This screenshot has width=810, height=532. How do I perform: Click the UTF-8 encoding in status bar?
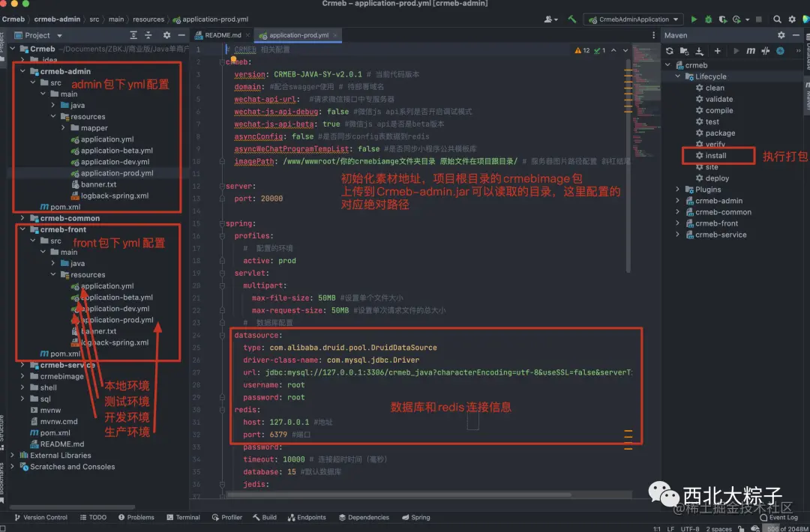[690, 529]
